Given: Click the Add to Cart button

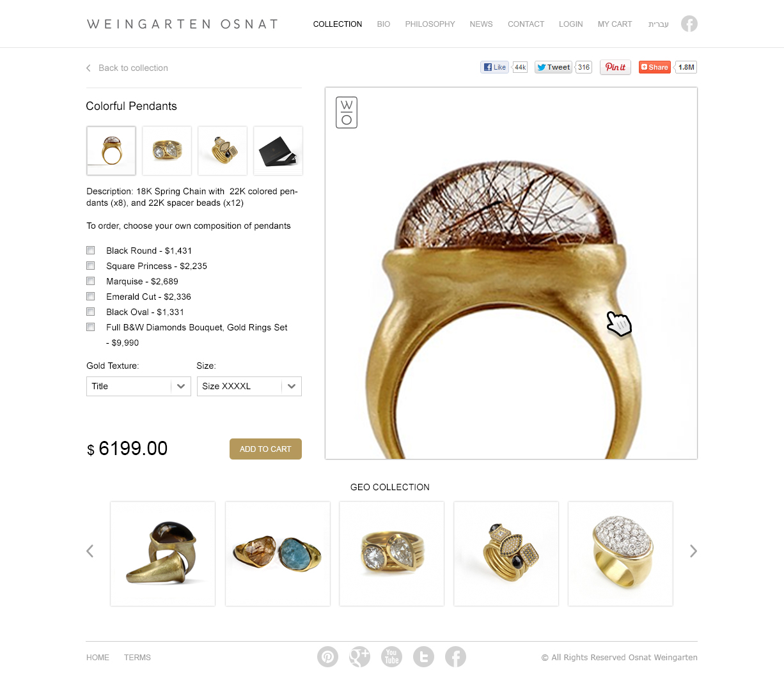Looking at the screenshot, I should pos(265,449).
